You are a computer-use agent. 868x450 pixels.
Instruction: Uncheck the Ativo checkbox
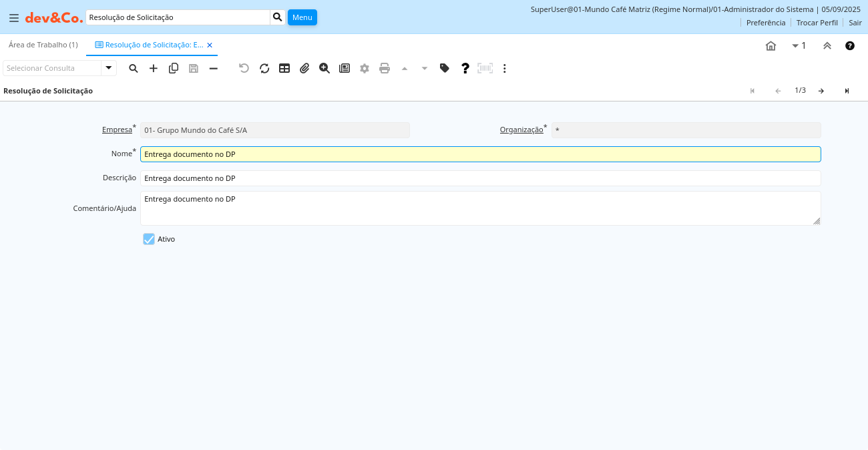pos(149,239)
